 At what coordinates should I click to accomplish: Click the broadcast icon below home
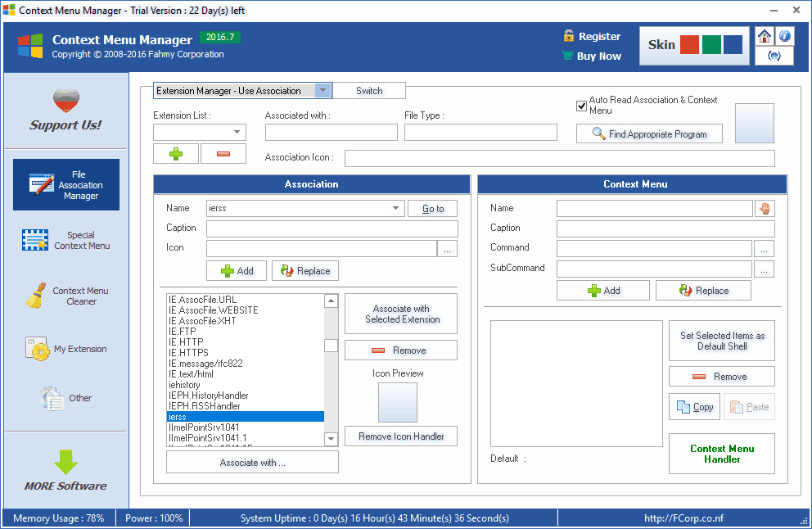pyautogui.click(x=774, y=56)
